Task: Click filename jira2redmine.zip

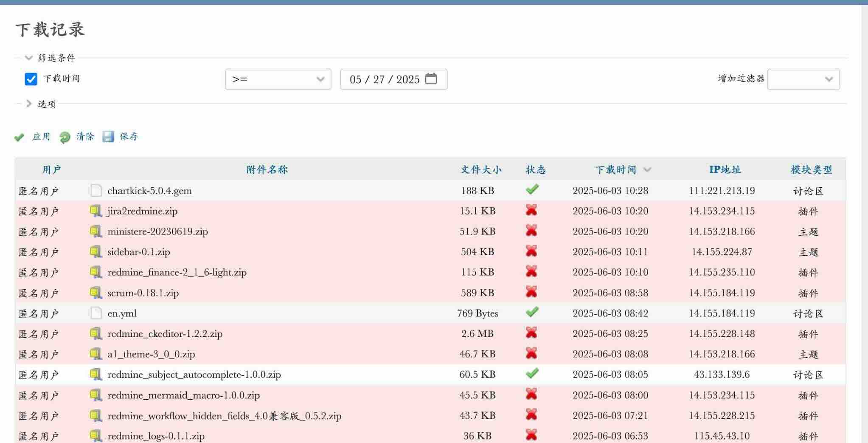Action: click(x=143, y=211)
